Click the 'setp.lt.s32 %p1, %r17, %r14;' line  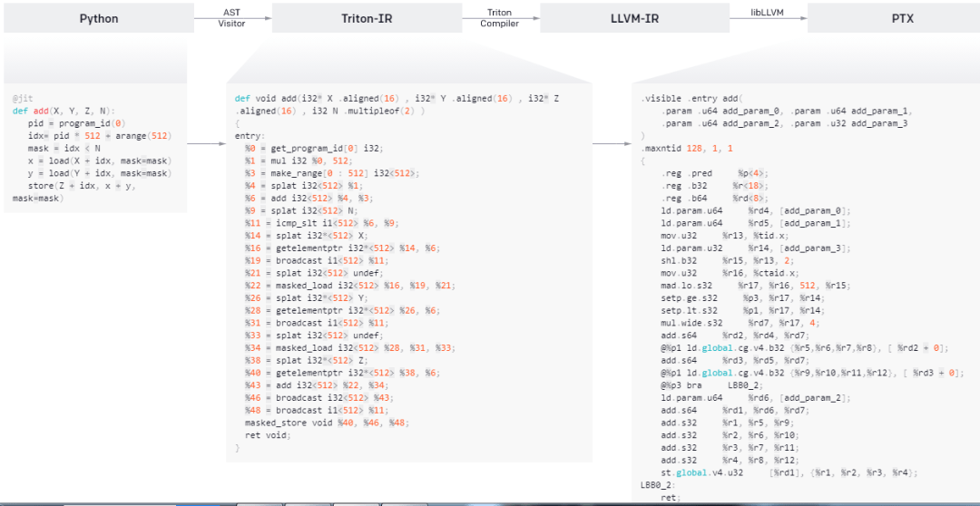tap(742, 310)
